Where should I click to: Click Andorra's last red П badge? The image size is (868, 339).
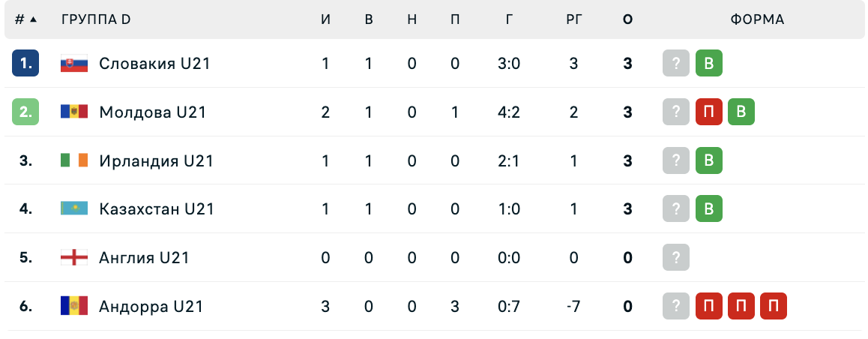[774, 306]
